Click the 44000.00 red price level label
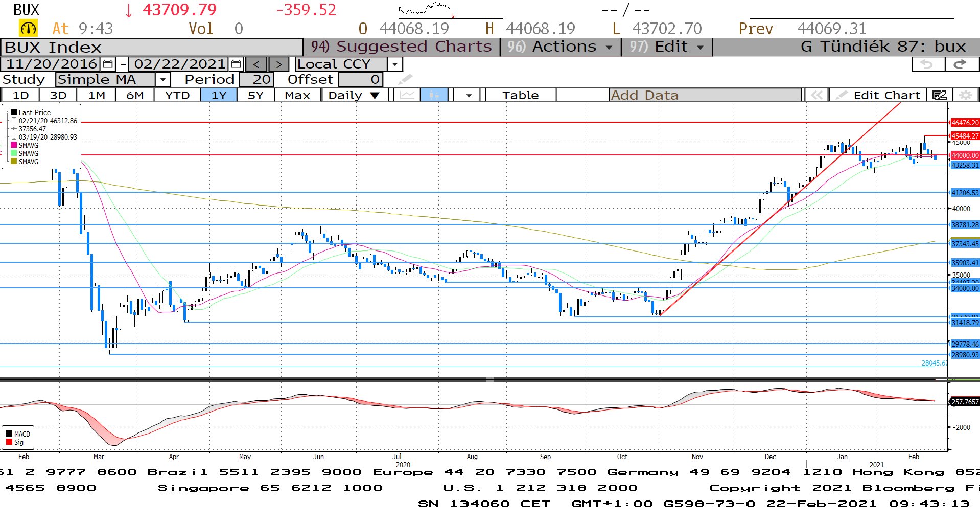980x524 pixels. pos(965,155)
